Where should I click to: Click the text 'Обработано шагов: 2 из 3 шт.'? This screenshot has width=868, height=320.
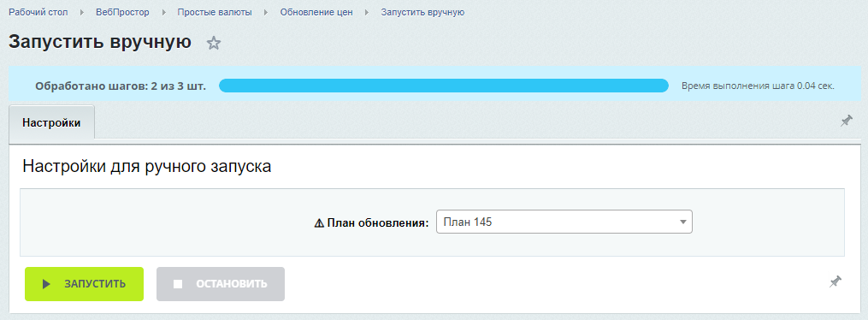tap(120, 86)
